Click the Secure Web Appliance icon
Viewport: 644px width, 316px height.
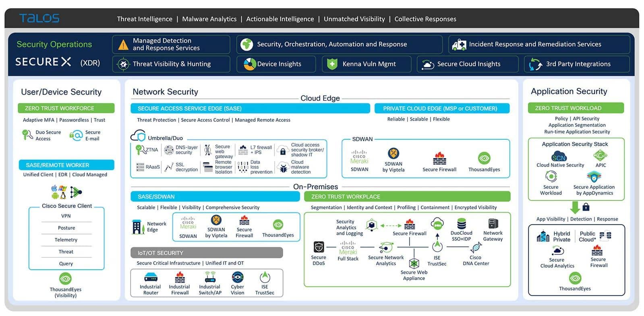coord(414,264)
